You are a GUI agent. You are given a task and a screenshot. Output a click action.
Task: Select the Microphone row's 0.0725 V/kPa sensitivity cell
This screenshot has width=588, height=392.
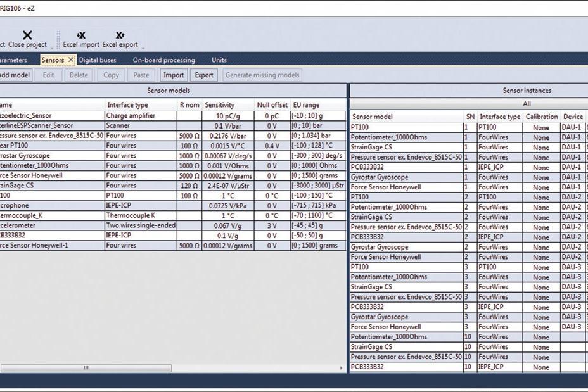[227, 206]
